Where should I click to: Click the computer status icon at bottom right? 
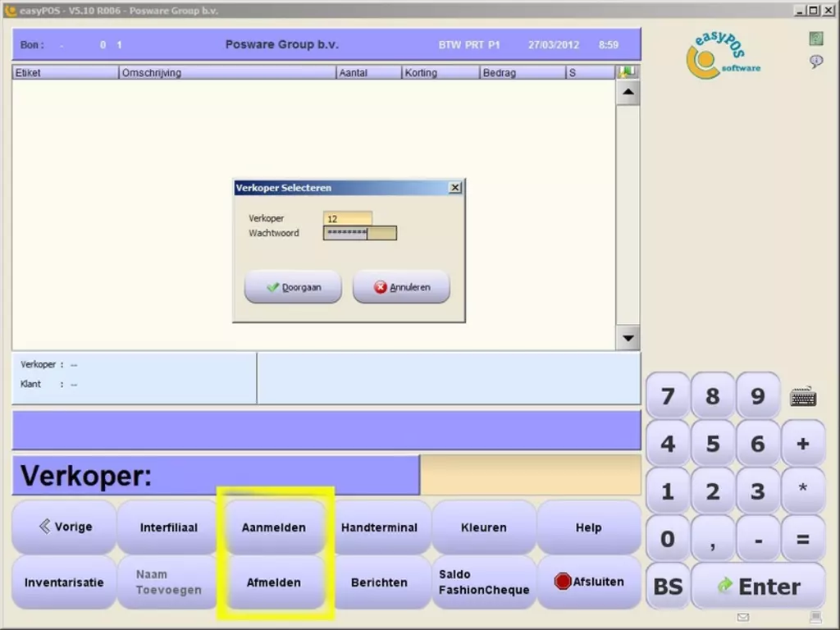(815, 617)
